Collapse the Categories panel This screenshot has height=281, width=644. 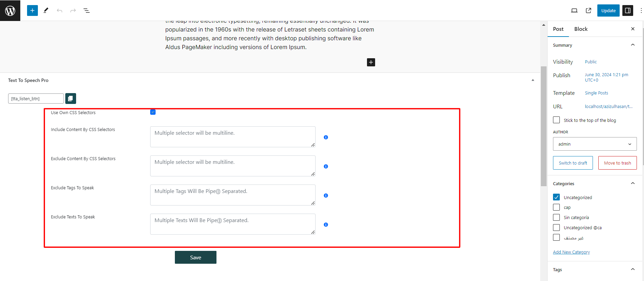(x=632, y=183)
